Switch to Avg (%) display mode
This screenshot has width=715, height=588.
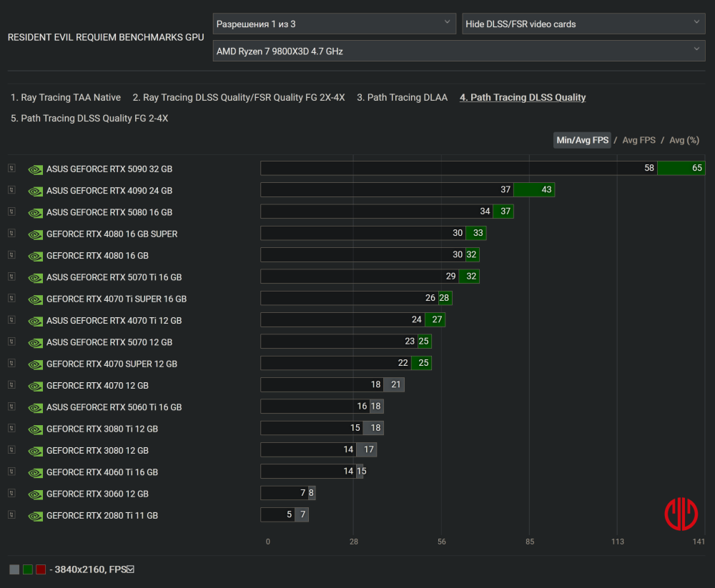point(684,140)
